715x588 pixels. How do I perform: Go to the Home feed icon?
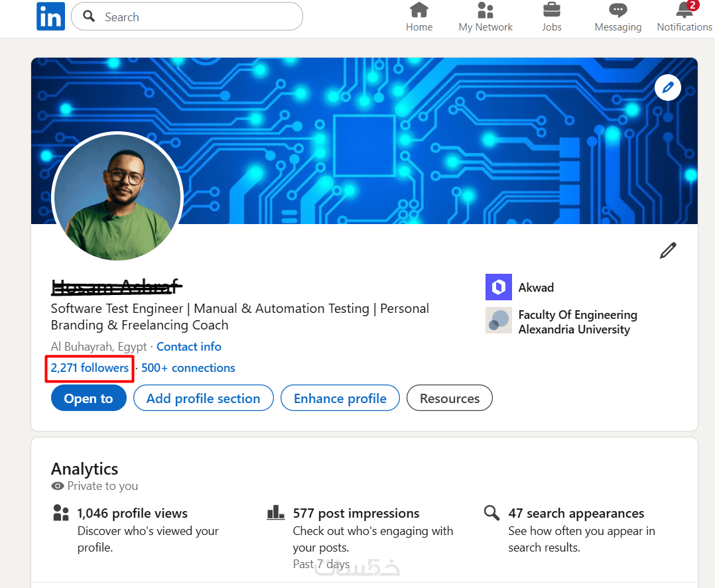click(x=419, y=11)
